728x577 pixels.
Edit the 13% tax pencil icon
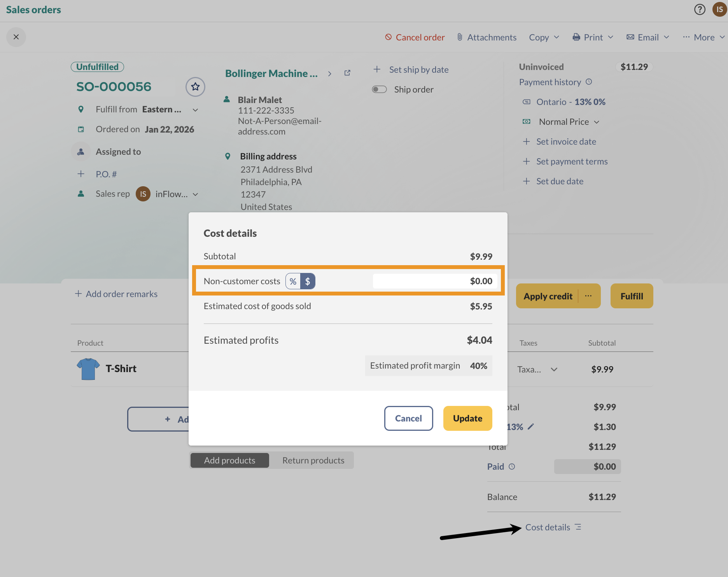coord(531,427)
